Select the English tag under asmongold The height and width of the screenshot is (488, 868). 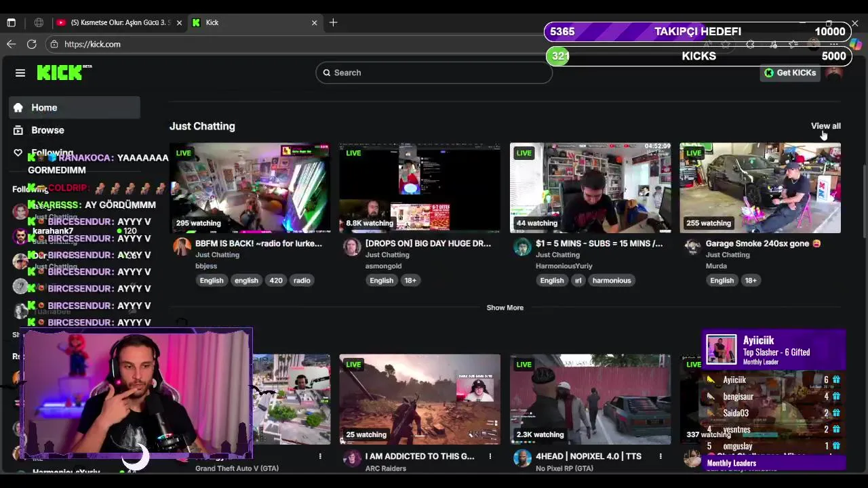381,281
